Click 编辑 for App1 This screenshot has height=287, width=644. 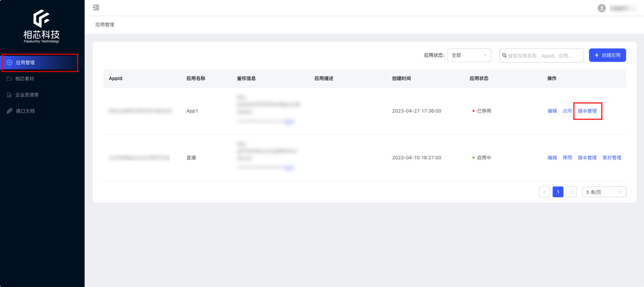[x=552, y=111]
